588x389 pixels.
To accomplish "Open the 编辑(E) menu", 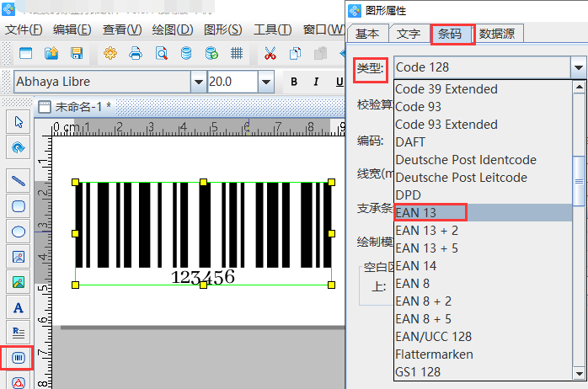I will point(72,29).
